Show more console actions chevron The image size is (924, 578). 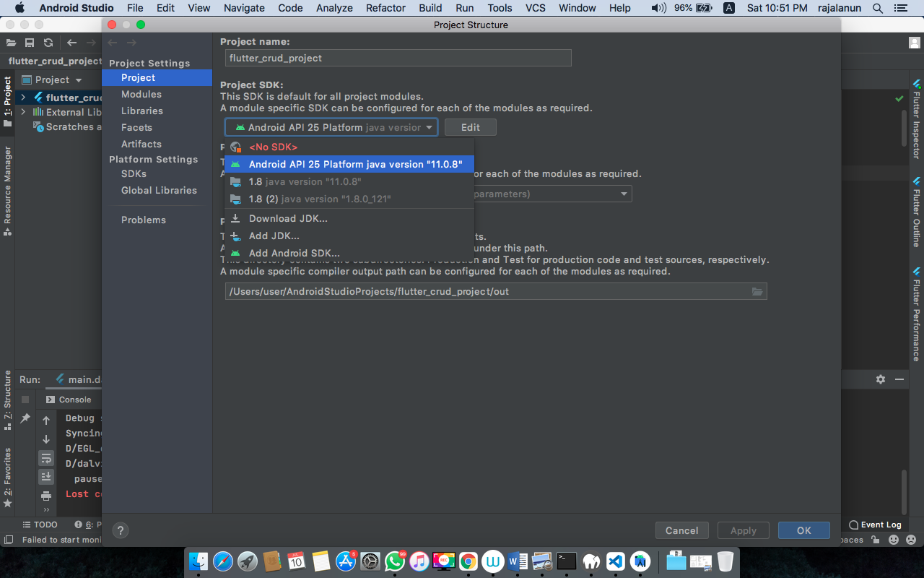click(x=46, y=509)
